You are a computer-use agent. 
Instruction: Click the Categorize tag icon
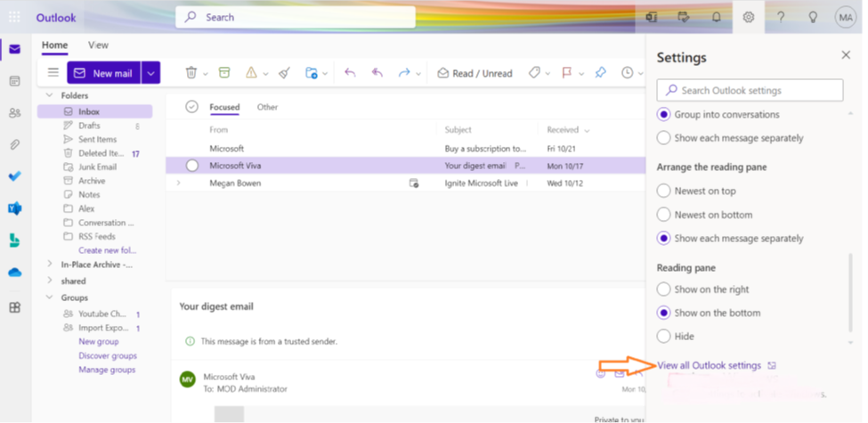point(534,72)
